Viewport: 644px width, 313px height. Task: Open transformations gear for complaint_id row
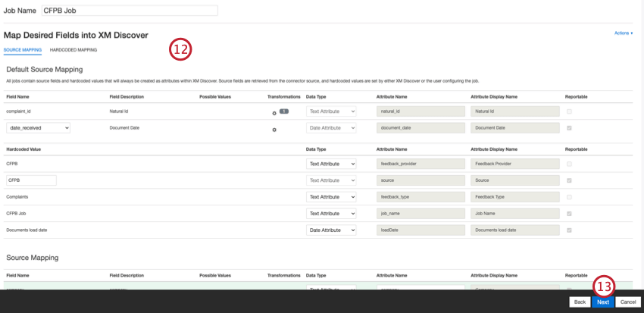274,114
